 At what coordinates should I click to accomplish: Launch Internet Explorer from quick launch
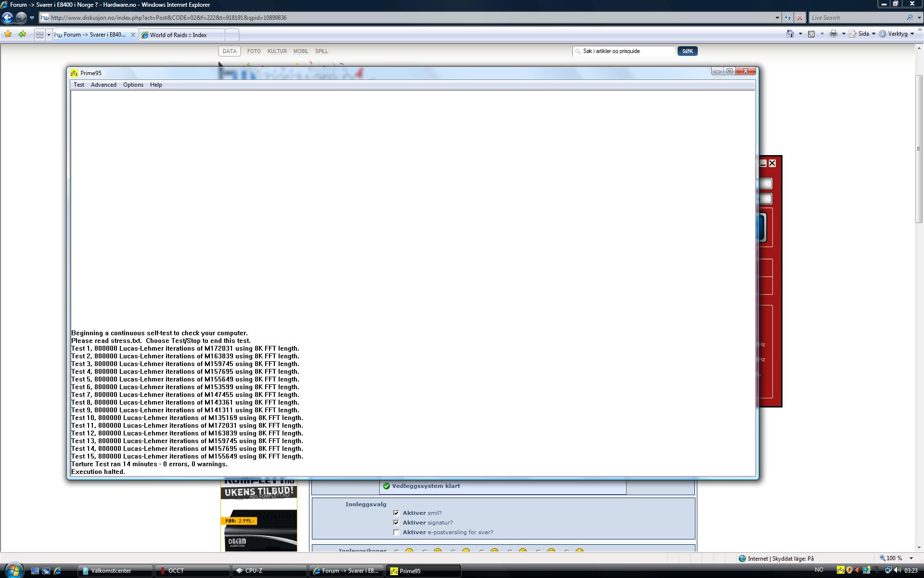[x=57, y=571]
